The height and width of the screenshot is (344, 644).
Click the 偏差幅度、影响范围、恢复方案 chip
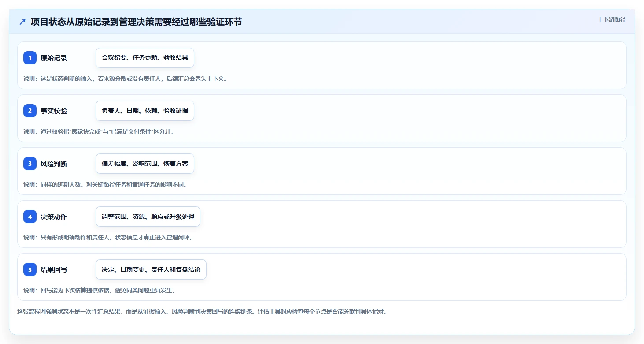[x=145, y=164]
